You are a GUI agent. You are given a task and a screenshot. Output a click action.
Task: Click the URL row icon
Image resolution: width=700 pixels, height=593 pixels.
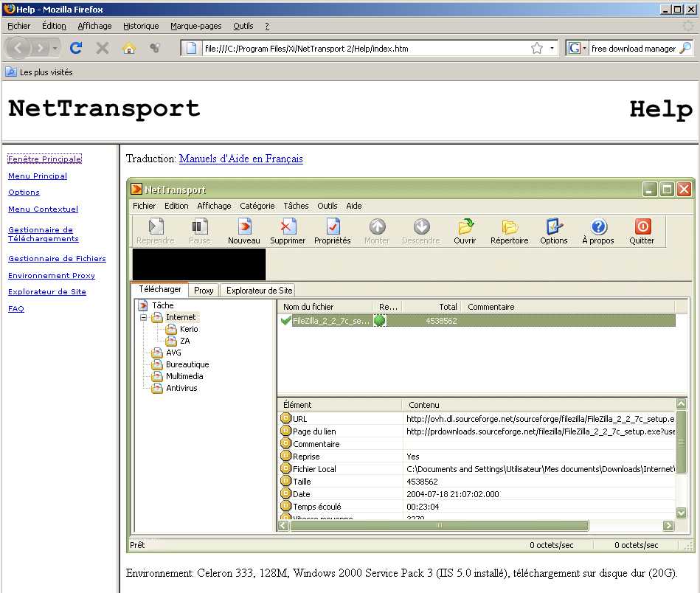click(285, 418)
